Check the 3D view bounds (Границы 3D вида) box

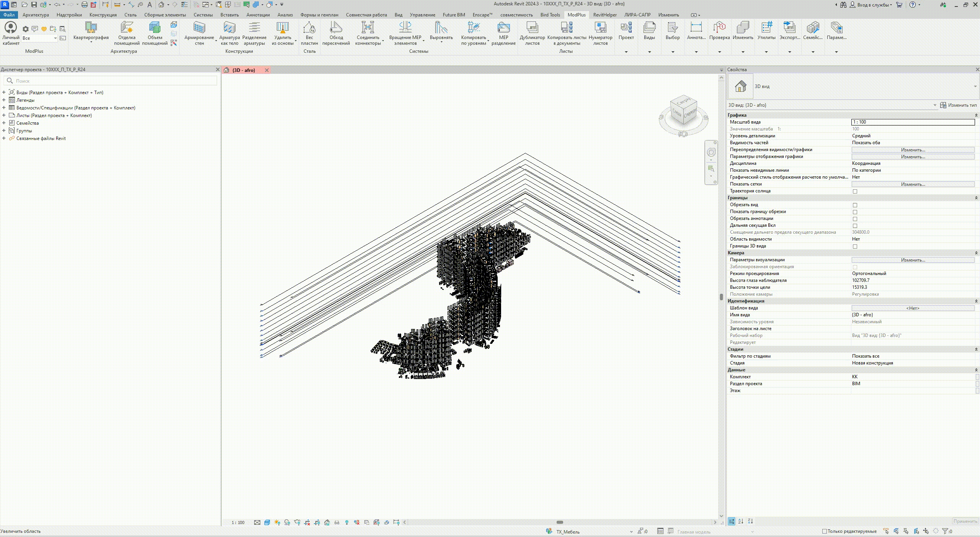coord(855,246)
